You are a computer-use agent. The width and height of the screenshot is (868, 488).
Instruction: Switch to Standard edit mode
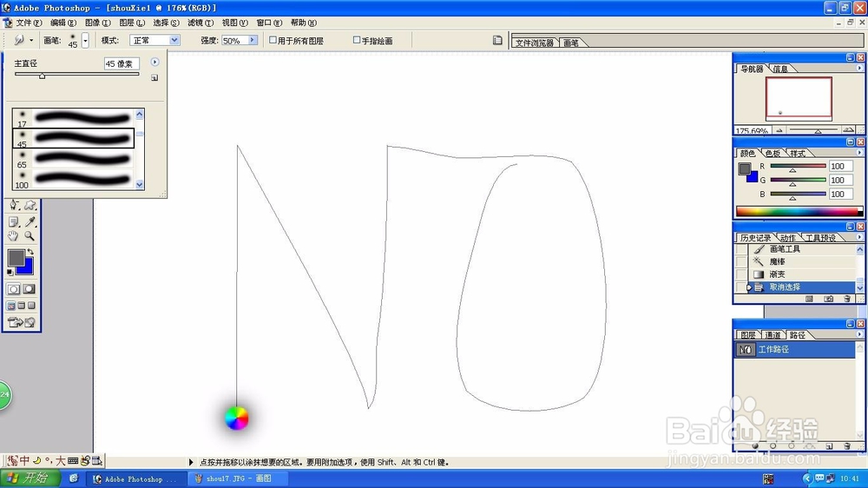click(x=14, y=289)
